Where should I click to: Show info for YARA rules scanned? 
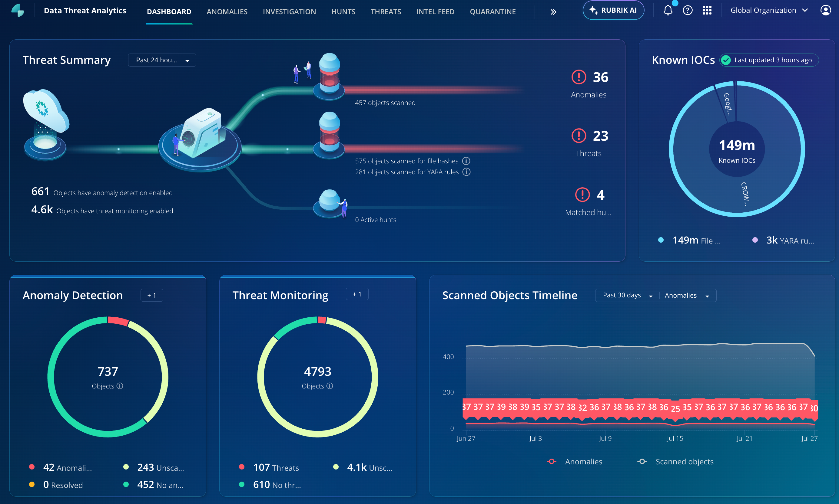(466, 172)
